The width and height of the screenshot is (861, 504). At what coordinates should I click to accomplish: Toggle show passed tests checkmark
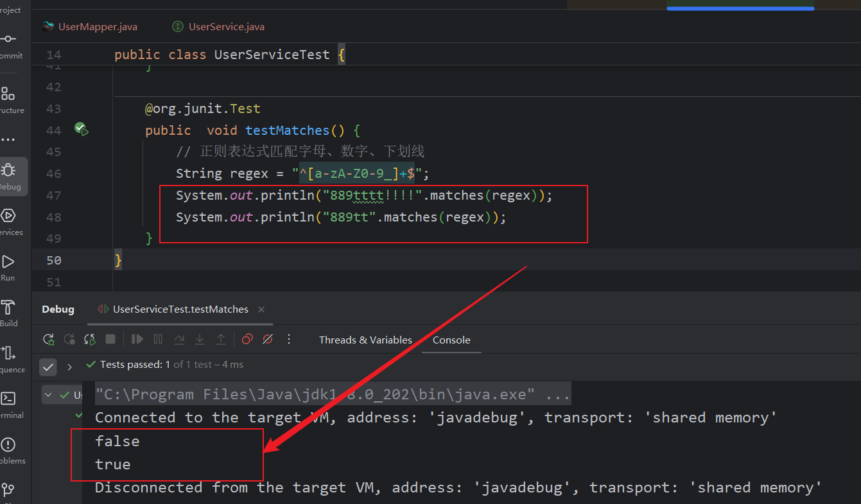(x=48, y=367)
